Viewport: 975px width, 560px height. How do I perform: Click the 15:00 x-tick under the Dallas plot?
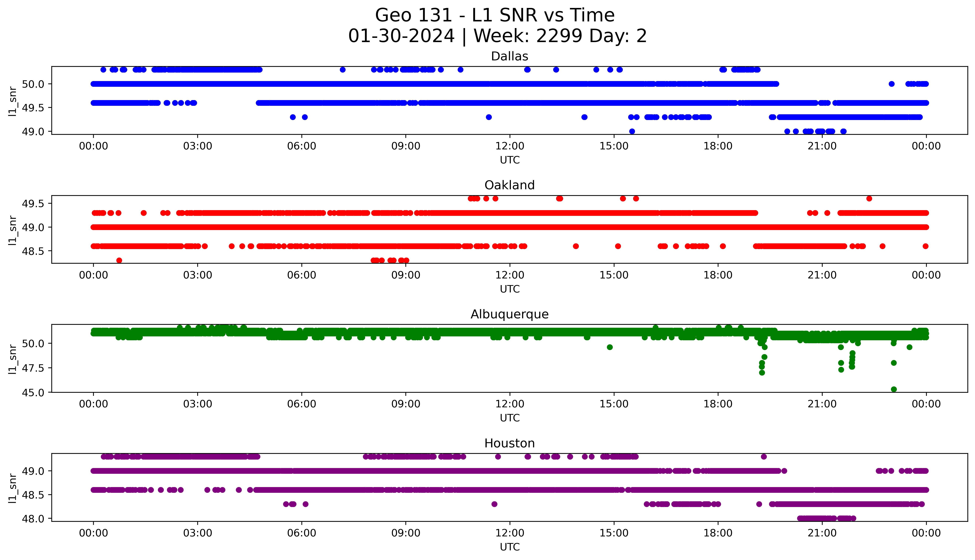pyautogui.click(x=614, y=146)
